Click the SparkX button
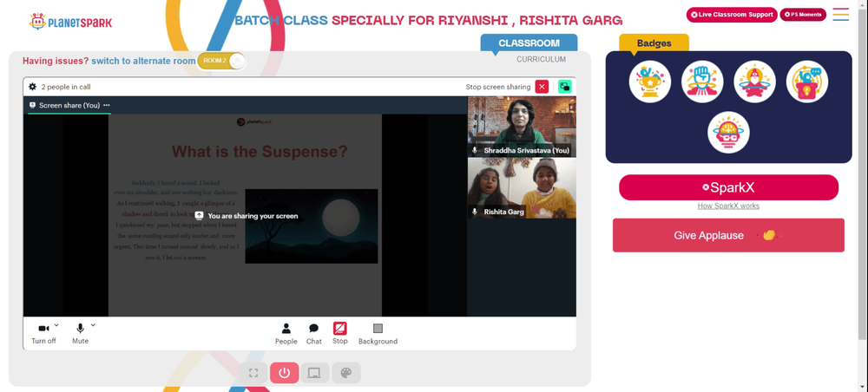 click(x=728, y=187)
